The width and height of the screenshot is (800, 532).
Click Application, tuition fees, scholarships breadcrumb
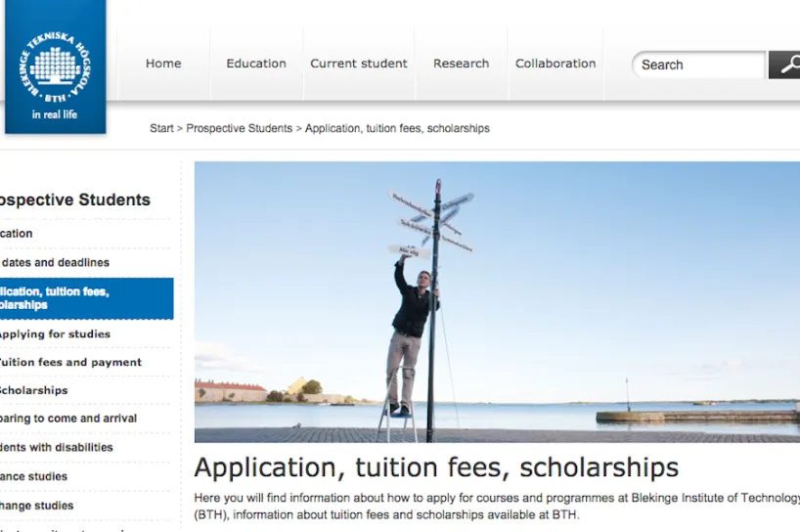click(x=397, y=128)
